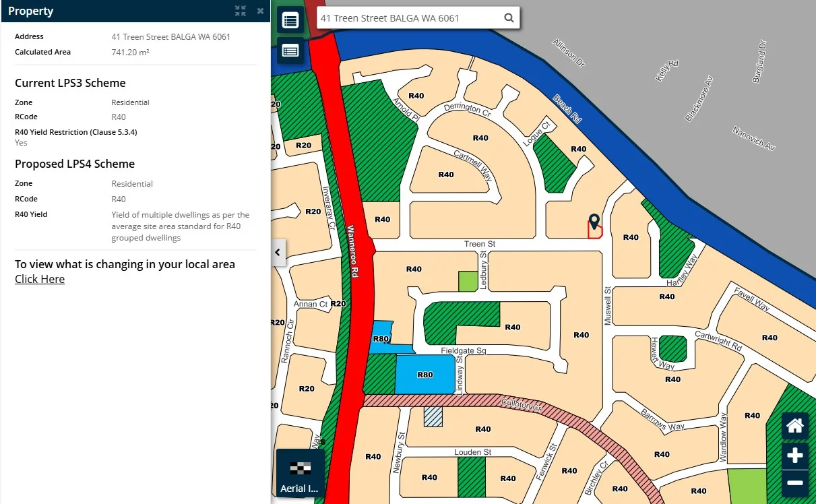
Task: Close the Property panel
Action: (260, 11)
